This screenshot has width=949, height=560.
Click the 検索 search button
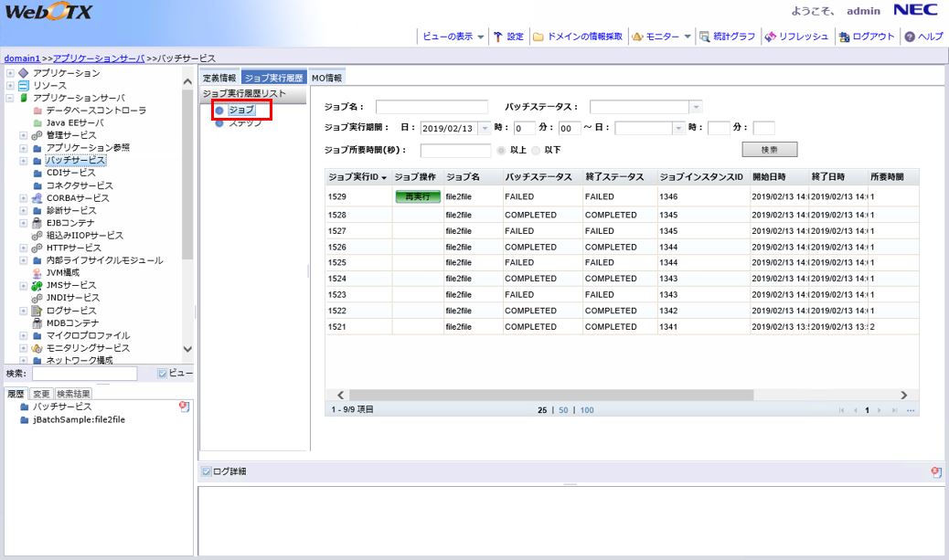769,149
